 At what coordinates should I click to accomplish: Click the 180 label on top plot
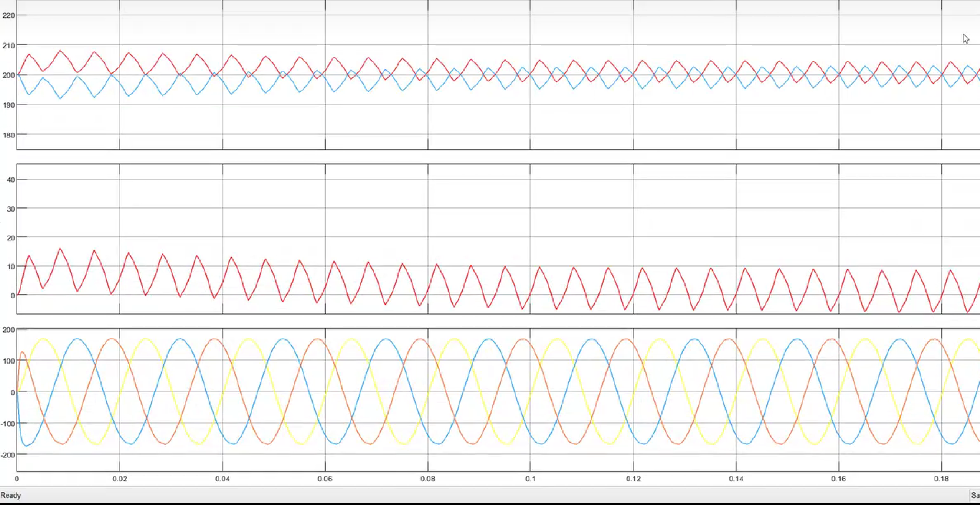[8, 135]
